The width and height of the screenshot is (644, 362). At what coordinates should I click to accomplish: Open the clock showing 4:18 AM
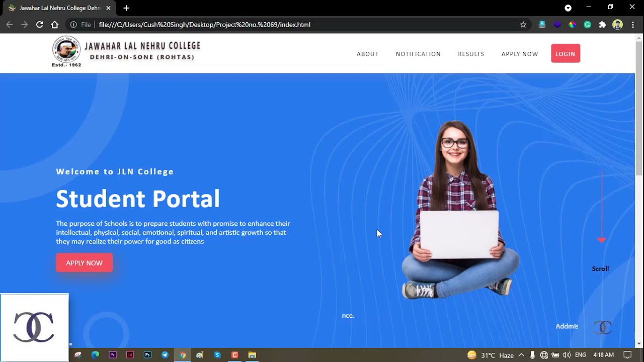click(x=603, y=355)
